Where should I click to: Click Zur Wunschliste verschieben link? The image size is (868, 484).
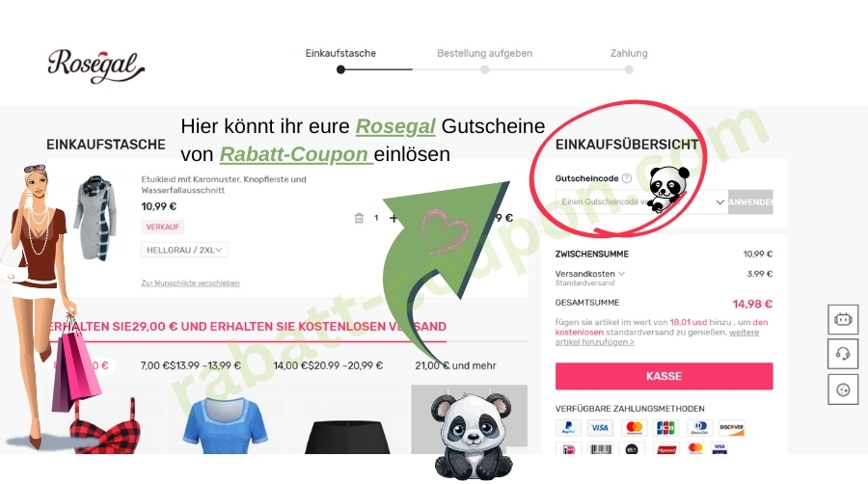(190, 282)
